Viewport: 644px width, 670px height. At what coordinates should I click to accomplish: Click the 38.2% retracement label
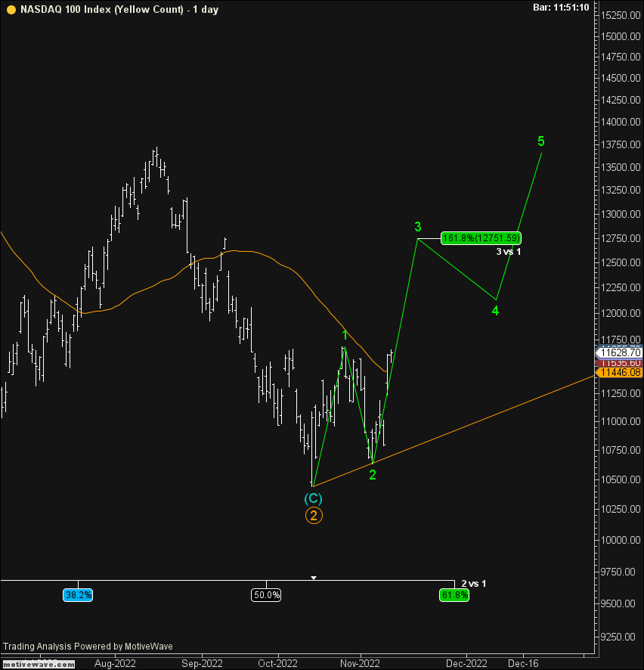[78, 595]
